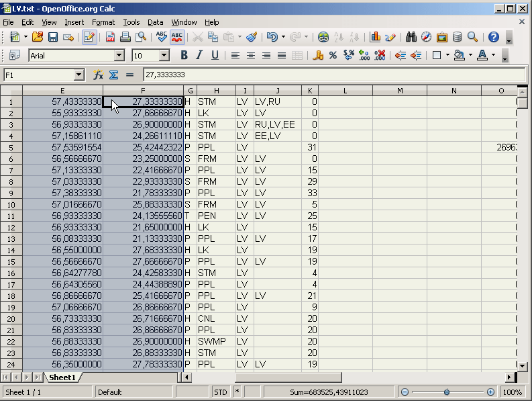The height and width of the screenshot is (401, 532).
Task: Open the Format menu
Action: pos(103,22)
